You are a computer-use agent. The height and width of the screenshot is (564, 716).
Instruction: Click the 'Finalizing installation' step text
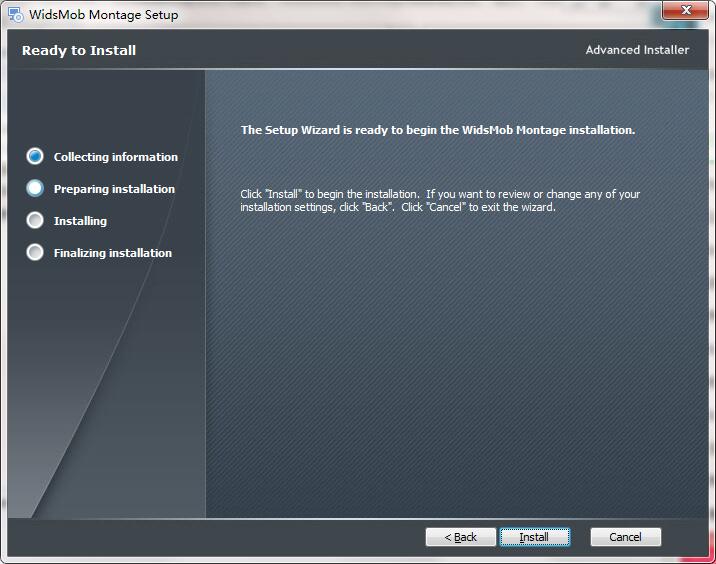tap(113, 253)
